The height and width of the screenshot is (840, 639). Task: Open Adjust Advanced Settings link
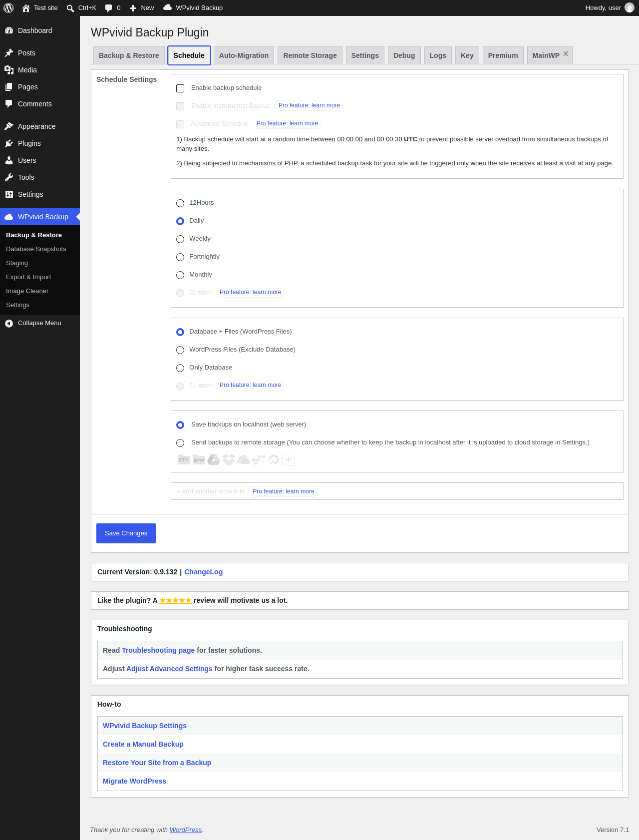pyautogui.click(x=169, y=669)
